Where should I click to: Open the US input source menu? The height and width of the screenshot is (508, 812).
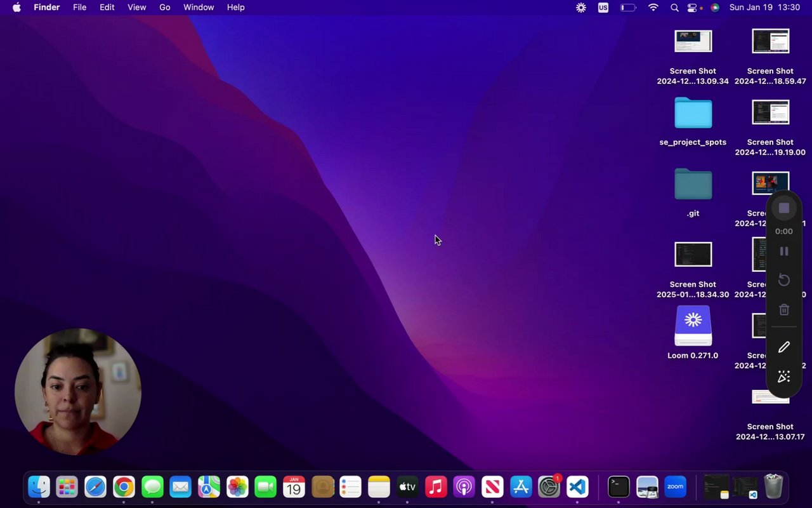(603, 8)
